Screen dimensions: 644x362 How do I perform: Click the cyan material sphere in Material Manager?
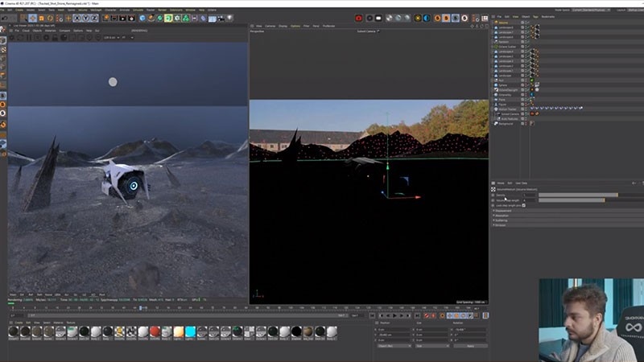(x=191, y=331)
